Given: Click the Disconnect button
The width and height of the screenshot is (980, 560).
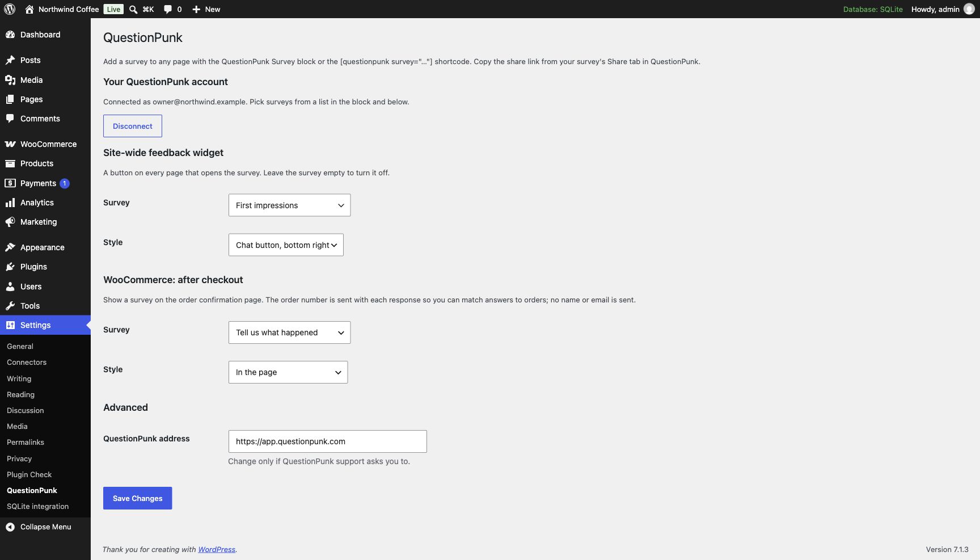Looking at the screenshot, I should (x=133, y=126).
